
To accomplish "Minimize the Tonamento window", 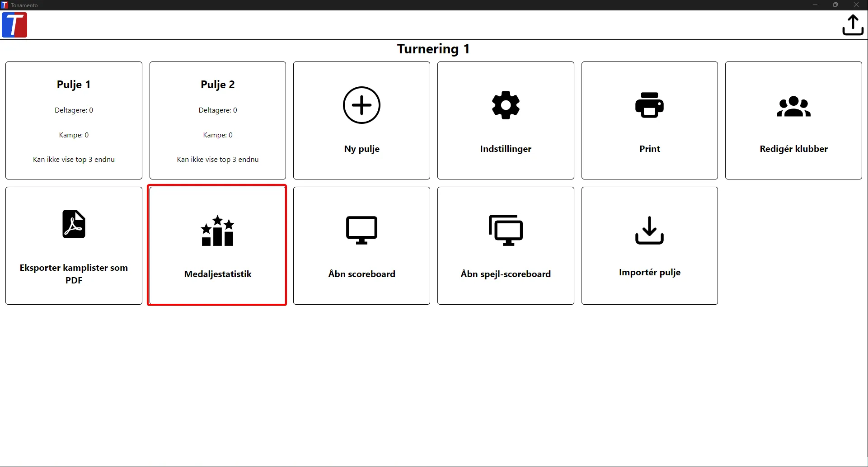I will [815, 5].
